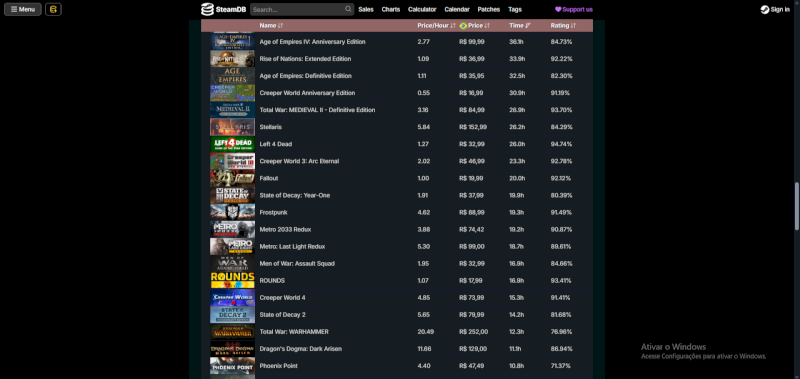Viewport: 800px width, 379px height.
Task: Sort table by Name column
Action: (271, 26)
